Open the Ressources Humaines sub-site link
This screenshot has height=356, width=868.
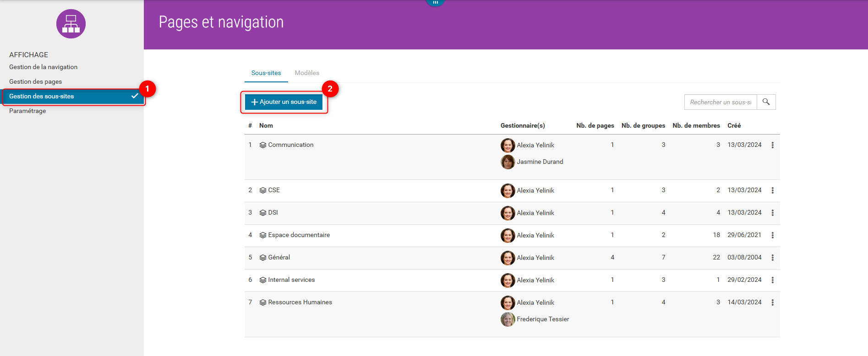coord(300,302)
